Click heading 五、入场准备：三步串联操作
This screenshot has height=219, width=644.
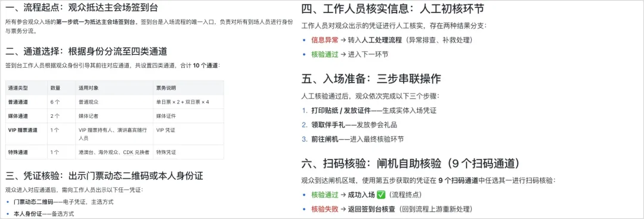[x=371, y=79]
